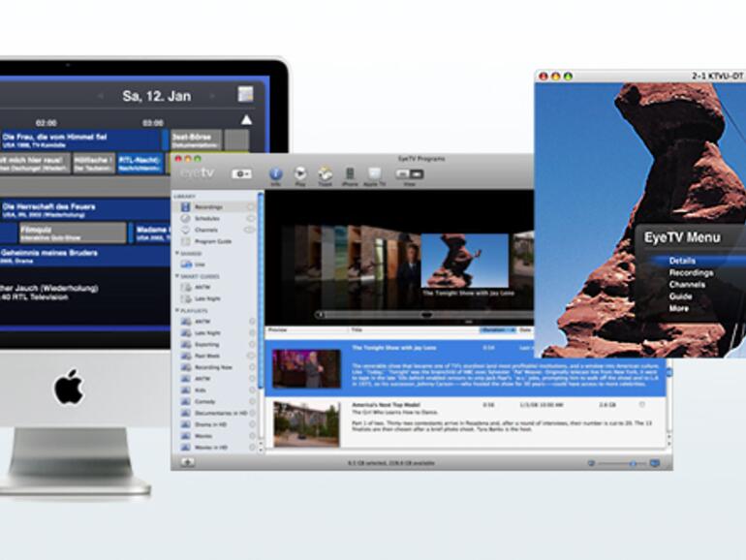Toggle the oval indicator beside Schedules

tap(250, 218)
